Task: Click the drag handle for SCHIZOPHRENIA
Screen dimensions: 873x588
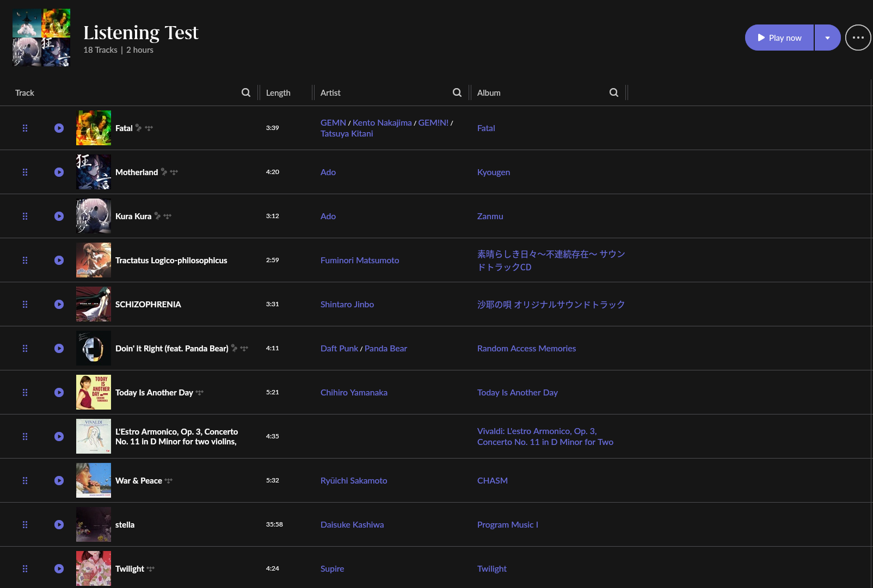Action: pyautogui.click(x=25, y=305)
